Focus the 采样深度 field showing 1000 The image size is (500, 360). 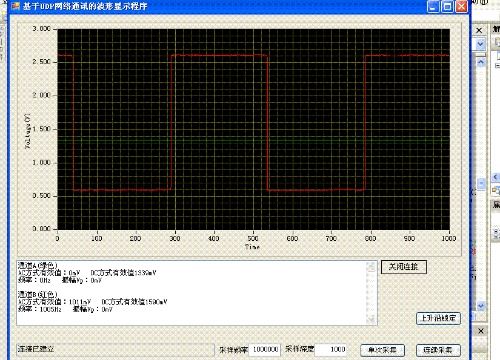[330, 349]
